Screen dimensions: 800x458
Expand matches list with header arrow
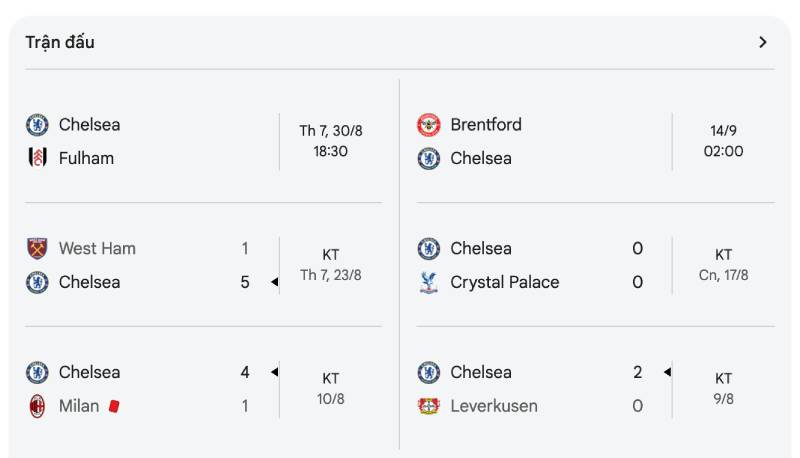pyautogui.click(x=763, y=42)
